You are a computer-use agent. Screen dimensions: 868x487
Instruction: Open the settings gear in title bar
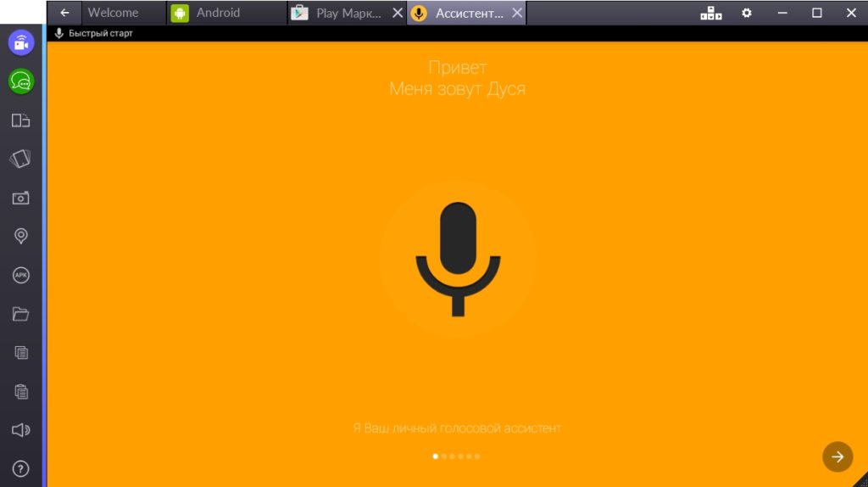747,13
